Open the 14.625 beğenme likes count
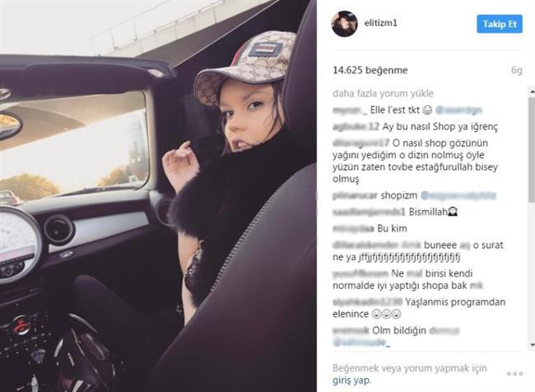This screenshot has width=535, height=392. 370,70
